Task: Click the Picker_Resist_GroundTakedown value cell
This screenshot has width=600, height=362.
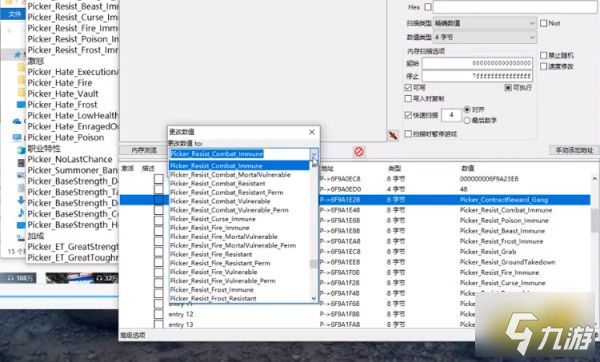Action: tap(507, 262)
